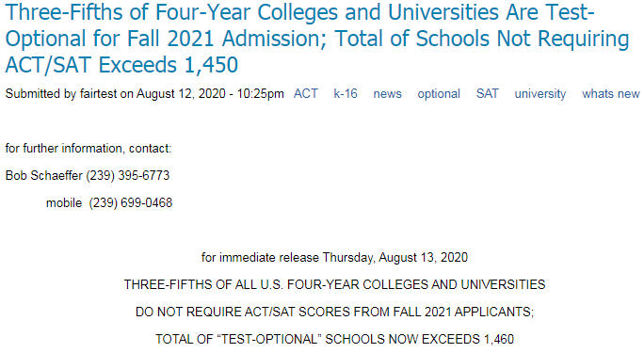Screen dimensions: 644x353
Task: Click the mobile number (239) 699-0468
Action: pyautogui.click(x=131, y=202)
